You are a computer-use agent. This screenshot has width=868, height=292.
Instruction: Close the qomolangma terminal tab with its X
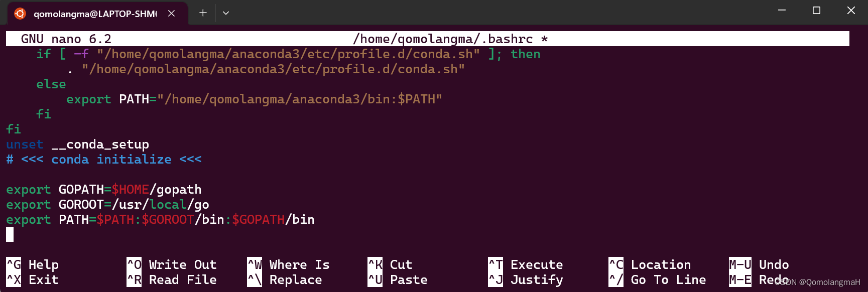[x=172, y=13]
